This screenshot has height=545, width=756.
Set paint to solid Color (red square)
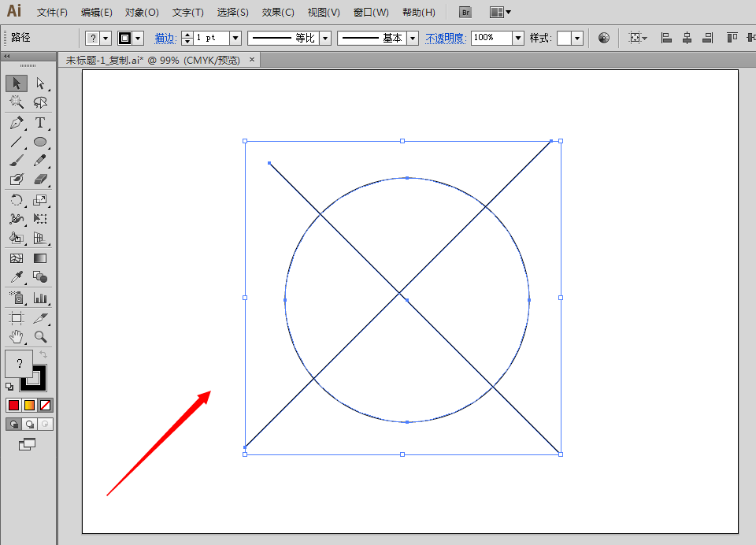[x=13, y=405]
